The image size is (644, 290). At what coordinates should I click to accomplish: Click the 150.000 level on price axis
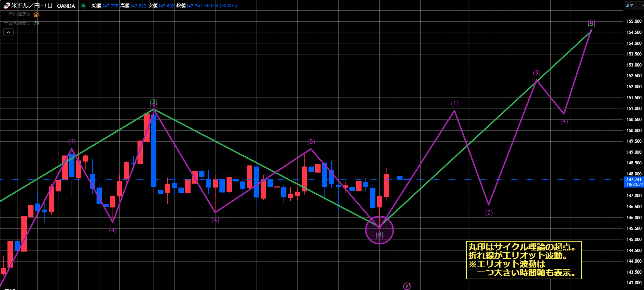[634, 131]
